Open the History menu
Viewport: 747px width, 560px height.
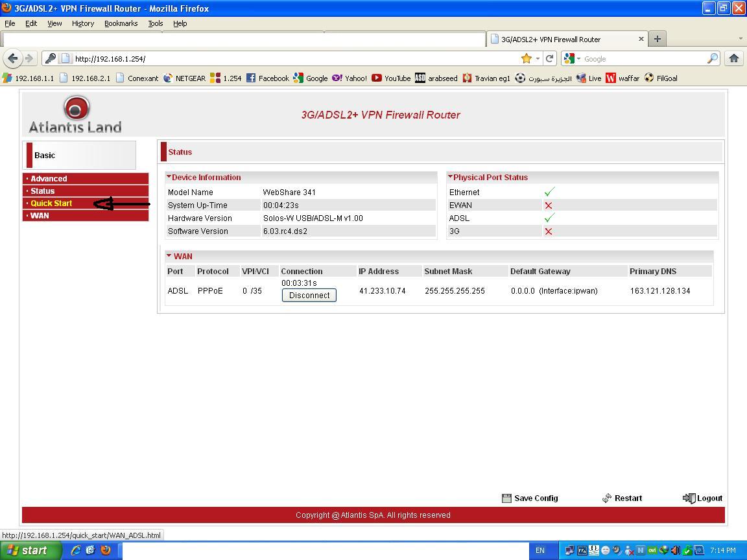[83, 23]
